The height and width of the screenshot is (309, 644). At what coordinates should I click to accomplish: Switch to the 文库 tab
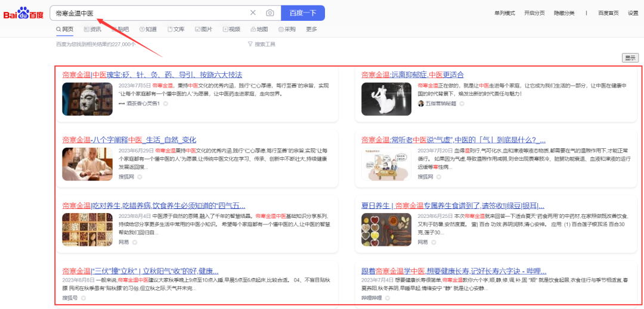(x=176, y=29)
